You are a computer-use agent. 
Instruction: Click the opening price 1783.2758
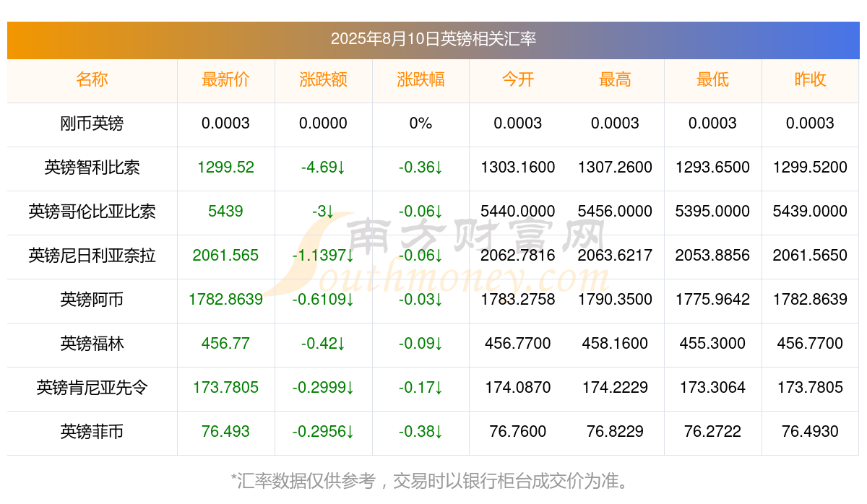coord(518,300)
